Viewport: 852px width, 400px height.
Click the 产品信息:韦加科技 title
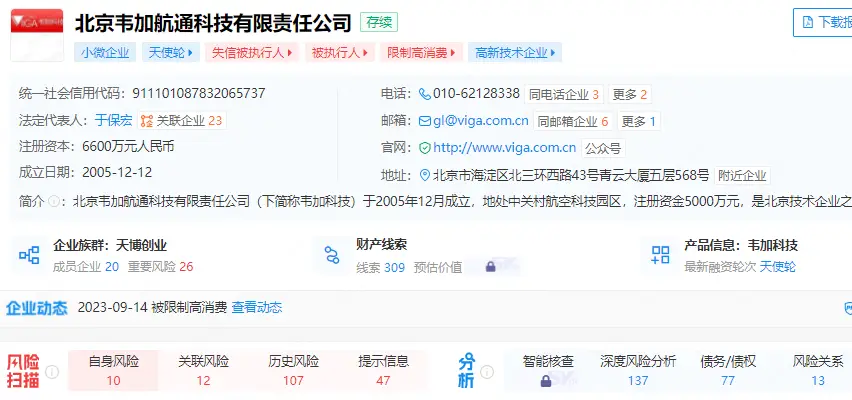(x=741, y=246)
